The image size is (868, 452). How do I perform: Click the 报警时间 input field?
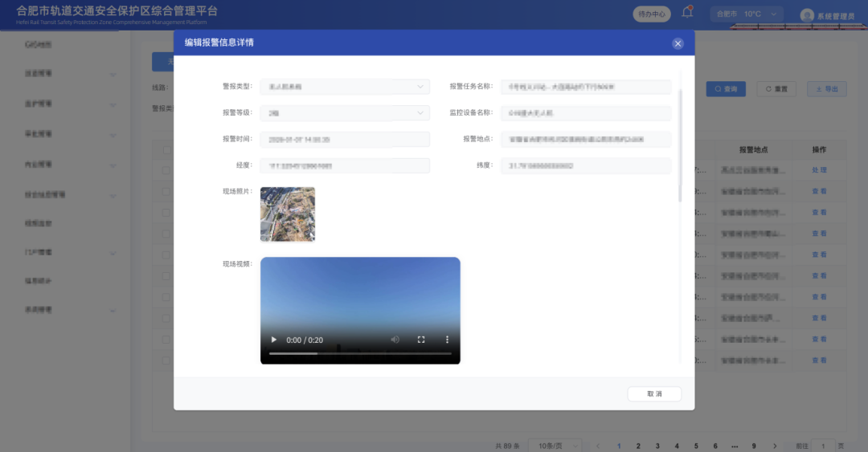point(345,140)
